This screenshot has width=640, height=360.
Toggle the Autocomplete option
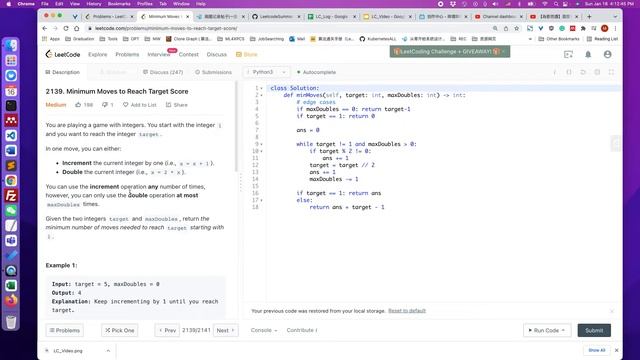pyautogui.click(x=316, y=72)
